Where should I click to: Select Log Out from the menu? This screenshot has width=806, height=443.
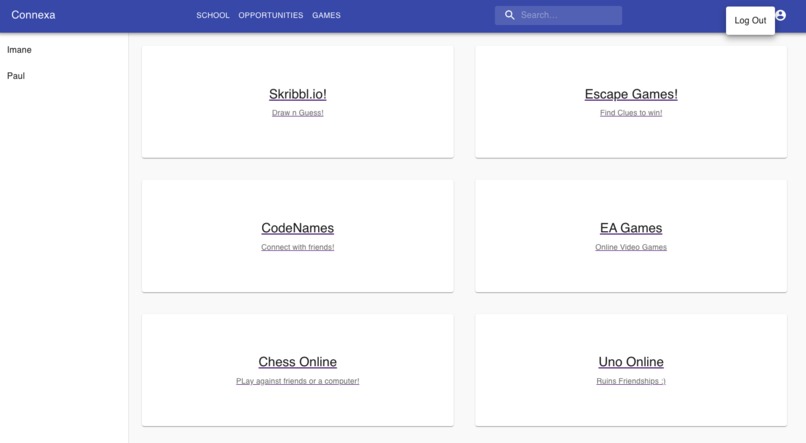point(750,21)
